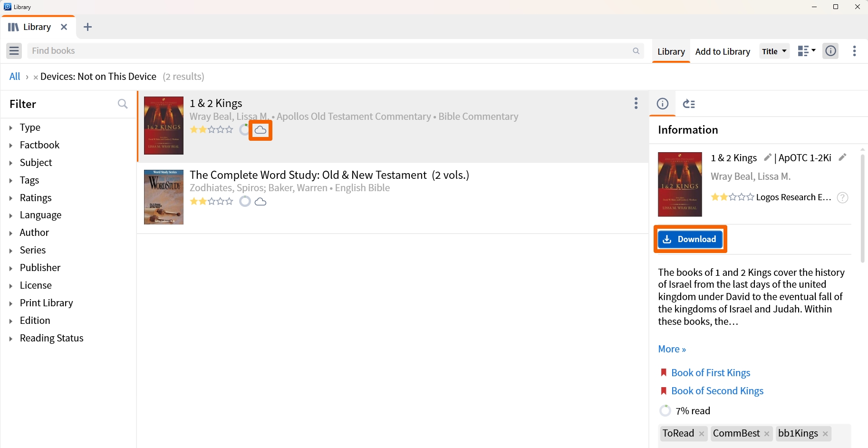
Task: Expand the Tags filter
Action: tap(10, 180)
